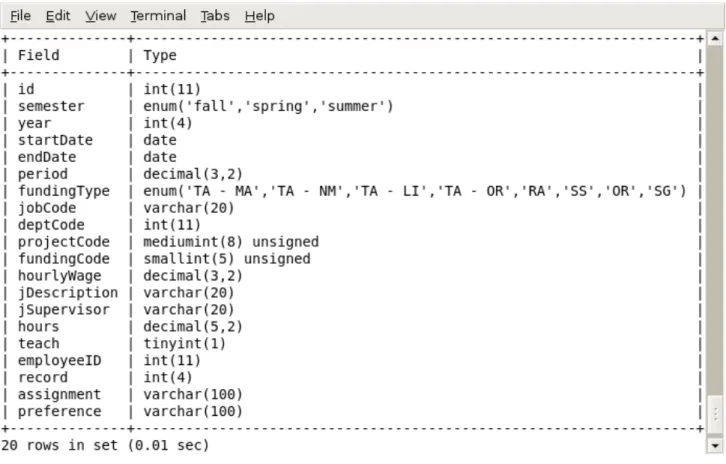
Task: Click the '20 rows in set' result line
Action: coord(105,445)
